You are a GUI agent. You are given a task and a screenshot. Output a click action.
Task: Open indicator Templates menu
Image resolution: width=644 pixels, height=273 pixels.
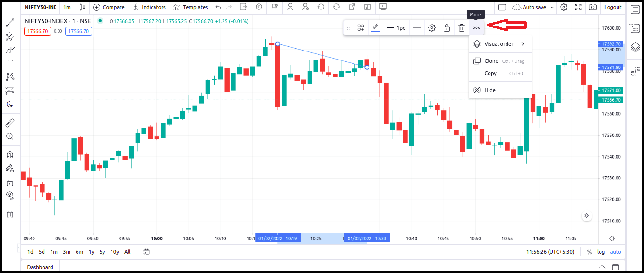191,7
